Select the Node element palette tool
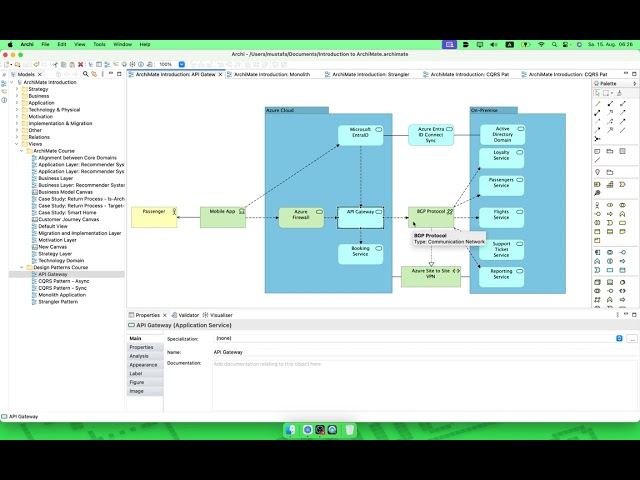 [x=598, y=282]
